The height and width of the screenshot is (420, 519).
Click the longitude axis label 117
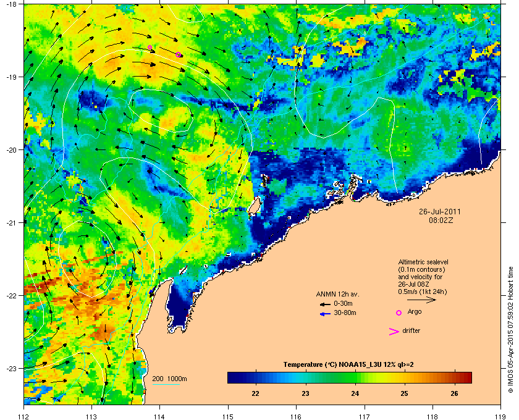[365, 416]
